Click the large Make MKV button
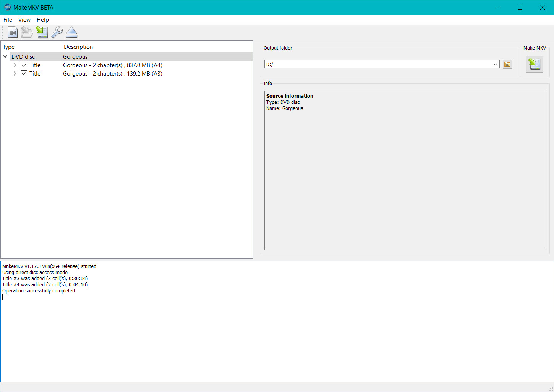Screen dimensions: 554x392 pos(534,64)
